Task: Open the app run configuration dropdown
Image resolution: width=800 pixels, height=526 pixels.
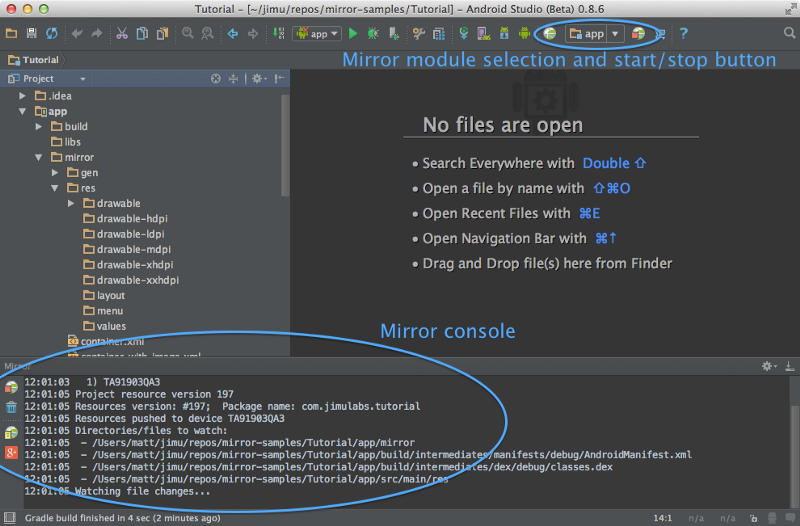Action: click(317, 34)
